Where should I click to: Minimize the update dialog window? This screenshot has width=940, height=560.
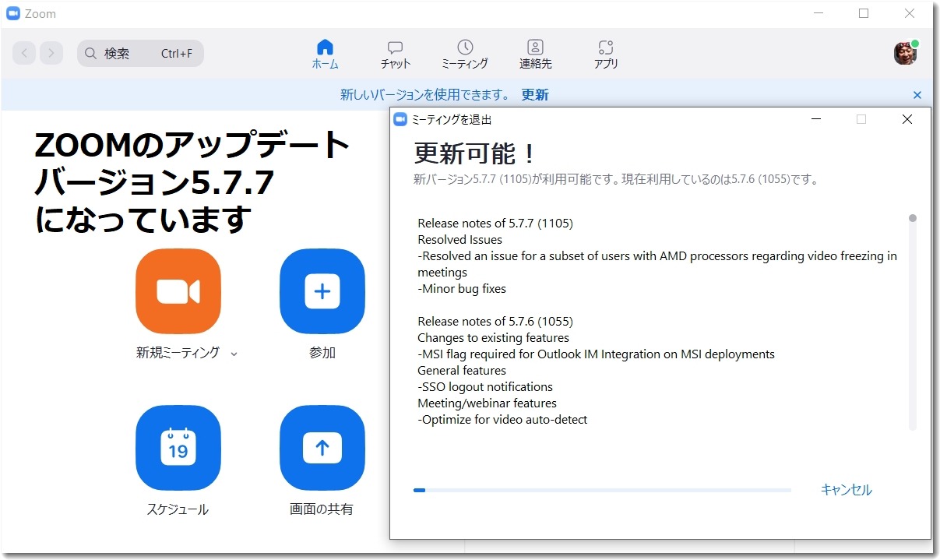815,119
